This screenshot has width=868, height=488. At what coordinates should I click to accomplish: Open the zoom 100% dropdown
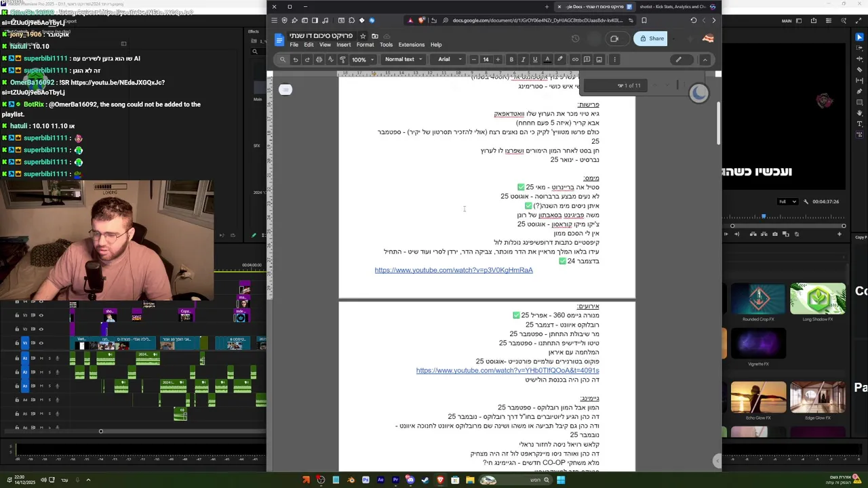click(363, 60)
